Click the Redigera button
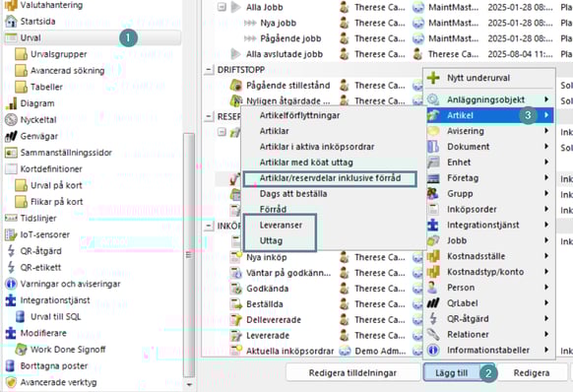Screen dimensions: 573x392 tap(532, 372)
